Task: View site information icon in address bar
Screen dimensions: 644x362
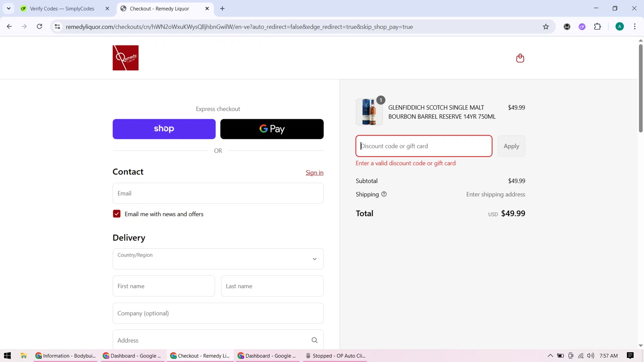Action: tap(57, 27)
